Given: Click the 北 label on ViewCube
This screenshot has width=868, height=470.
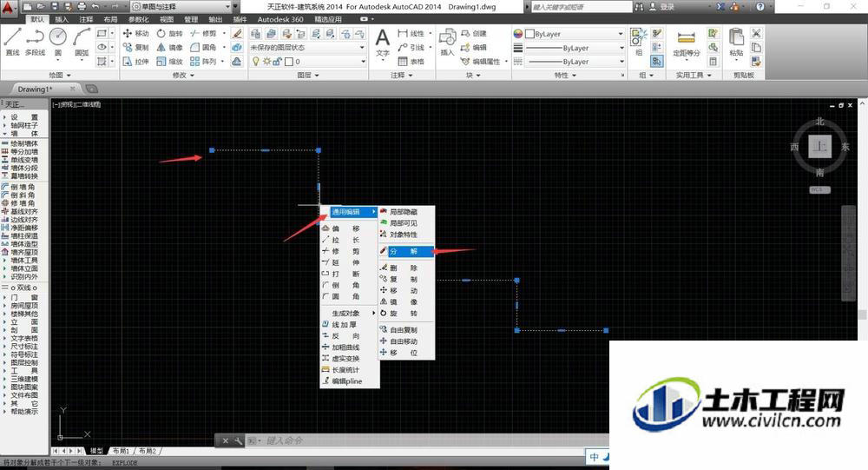Looking at the screenshot, I should pos(820,122).
